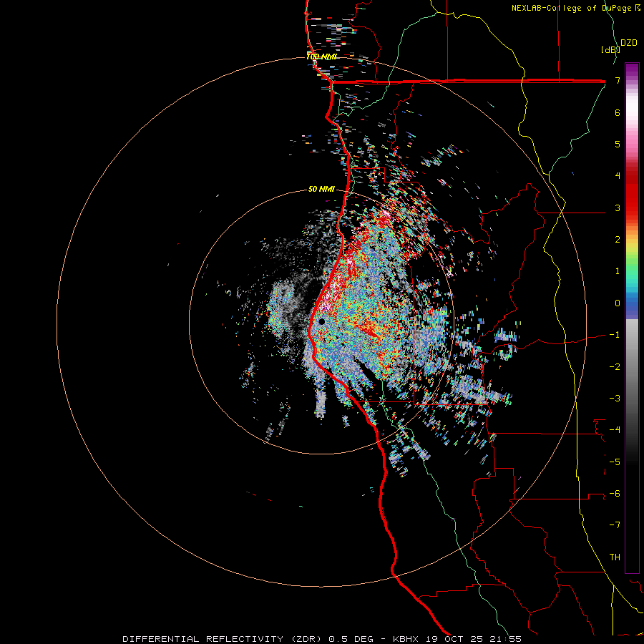Click the 5 tick label on color scale
The image size is (644, 644).
(618, 144)
